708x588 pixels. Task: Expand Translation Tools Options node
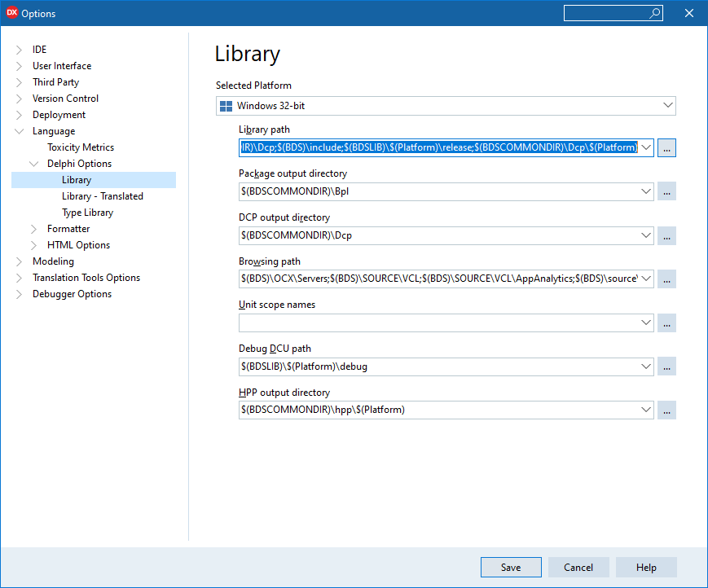point(19,278)
